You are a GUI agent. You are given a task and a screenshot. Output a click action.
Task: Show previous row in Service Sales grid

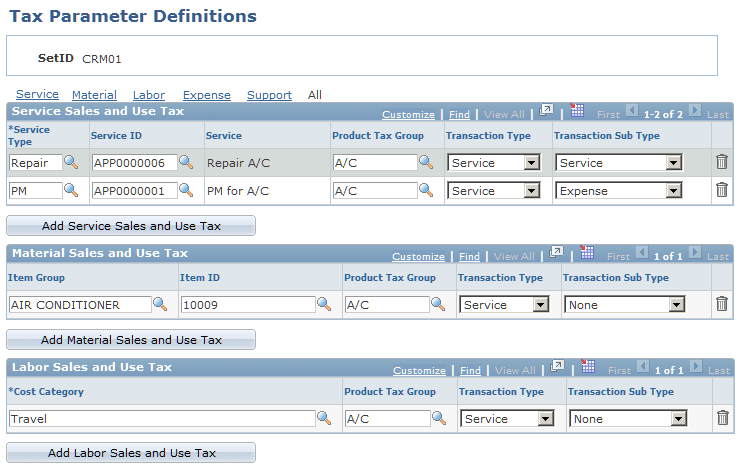point(632,111)
